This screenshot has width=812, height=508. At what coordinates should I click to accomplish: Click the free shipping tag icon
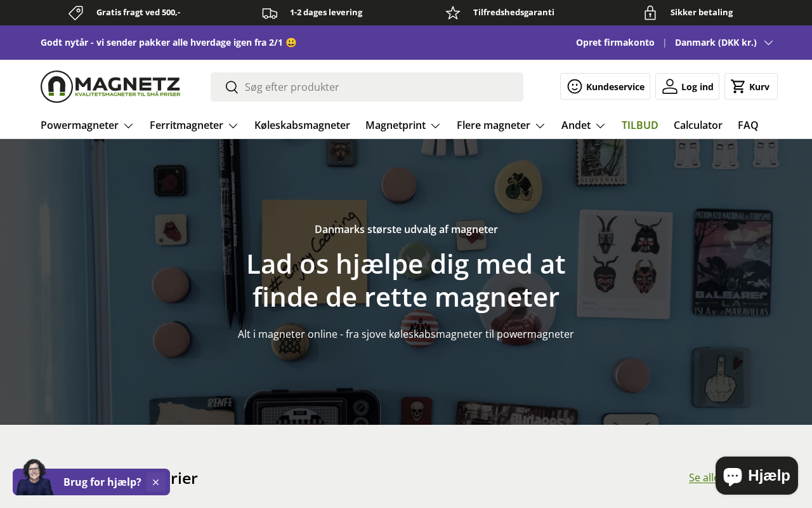[x=76, y=13]
